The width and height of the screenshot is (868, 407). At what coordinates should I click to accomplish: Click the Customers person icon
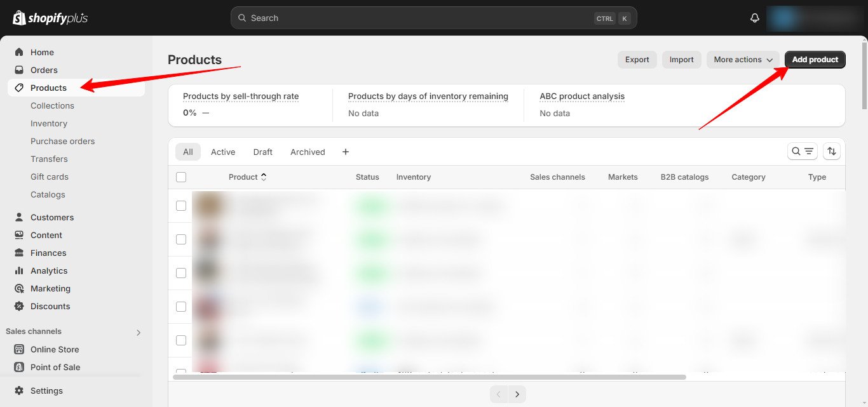[x=19, y=217]
